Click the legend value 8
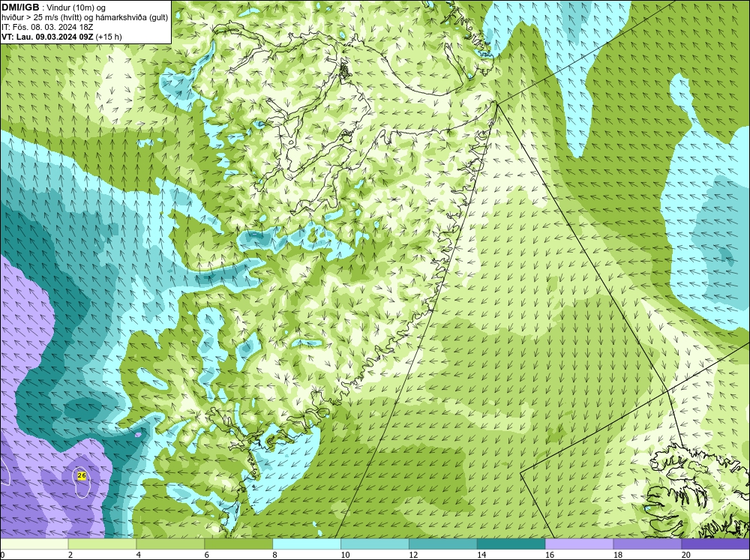Viewport: 750px width, 560px height. click(275, 555)
